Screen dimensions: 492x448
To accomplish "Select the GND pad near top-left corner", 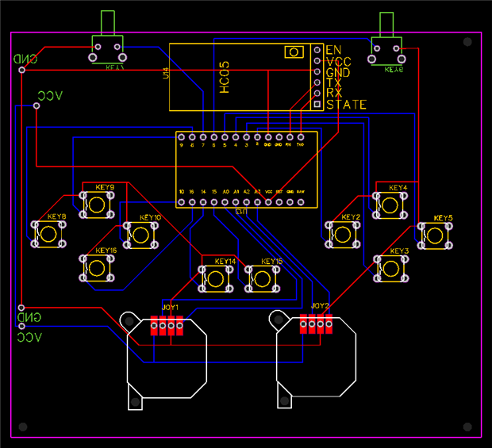I will 21,70.
